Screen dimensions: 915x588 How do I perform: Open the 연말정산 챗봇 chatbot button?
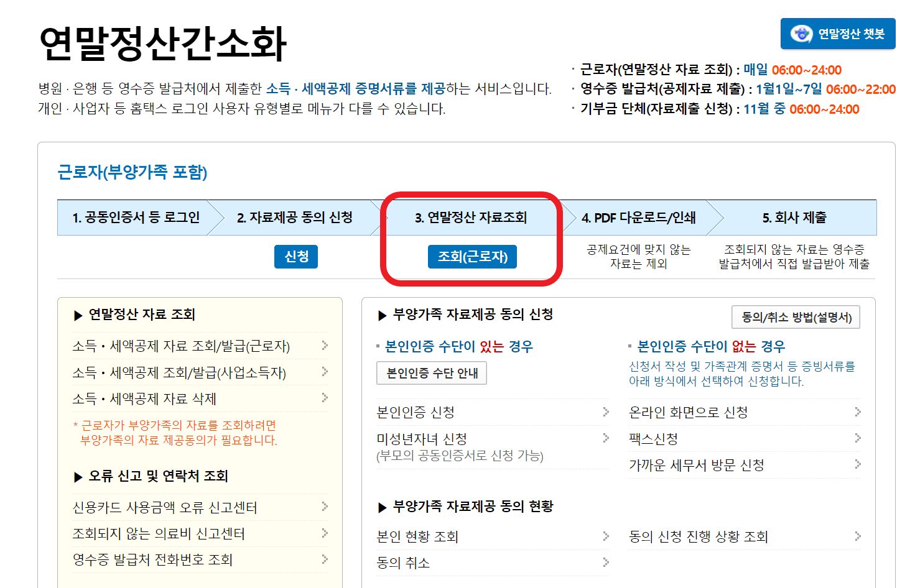[837, 34]
